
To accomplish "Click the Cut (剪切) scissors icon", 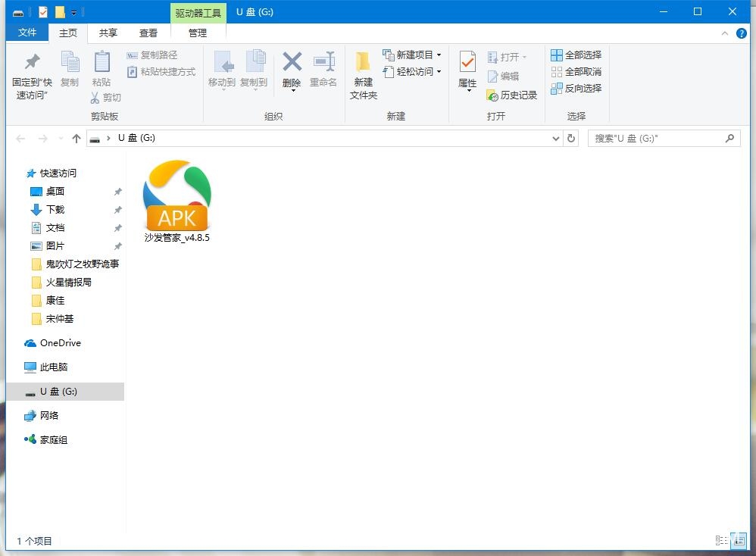I will pos(95,98).
